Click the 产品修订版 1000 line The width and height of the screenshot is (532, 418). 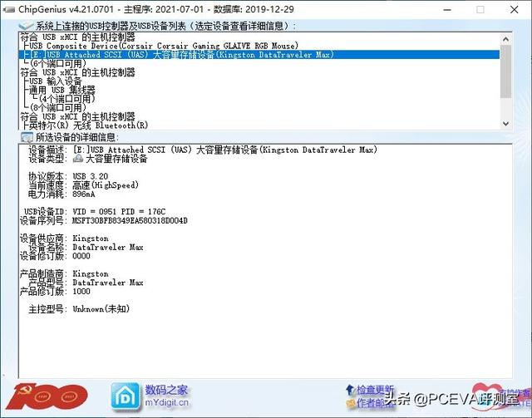[x=55, y=291]
